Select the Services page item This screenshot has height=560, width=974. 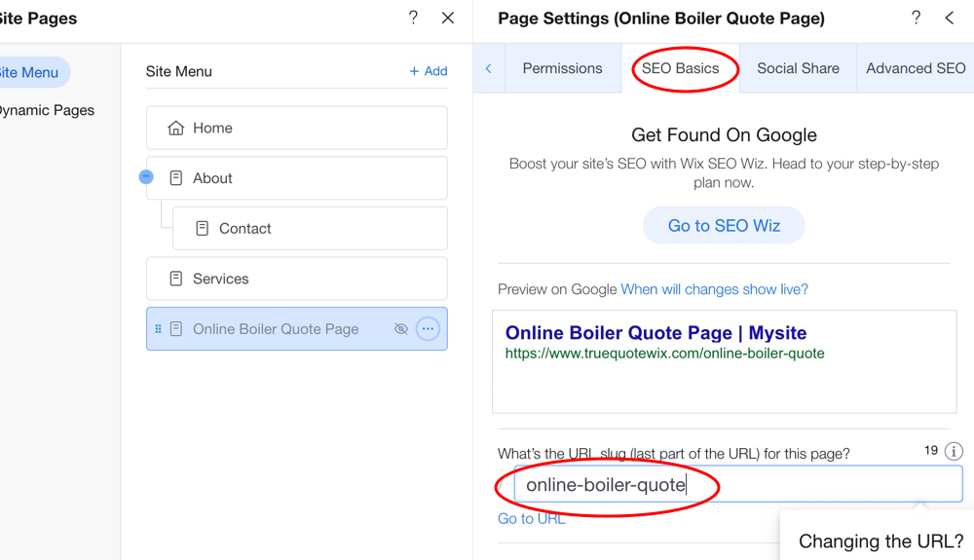tap(297, 279)
